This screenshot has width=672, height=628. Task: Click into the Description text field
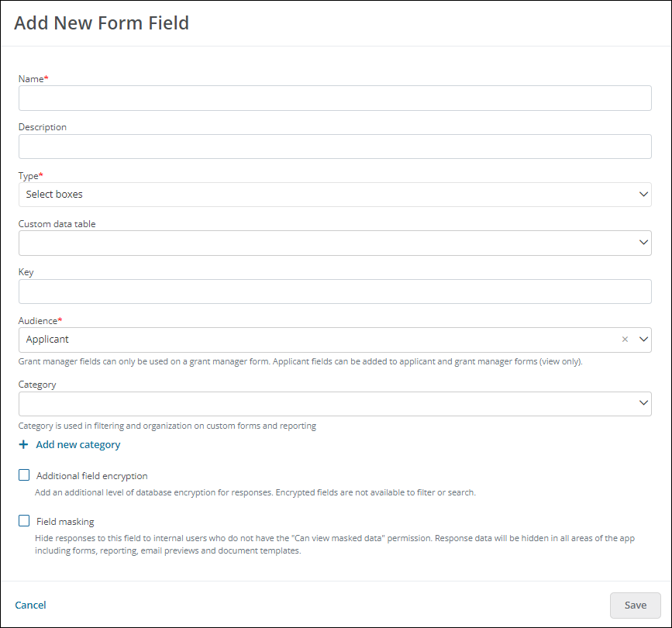tap(335, 147)
